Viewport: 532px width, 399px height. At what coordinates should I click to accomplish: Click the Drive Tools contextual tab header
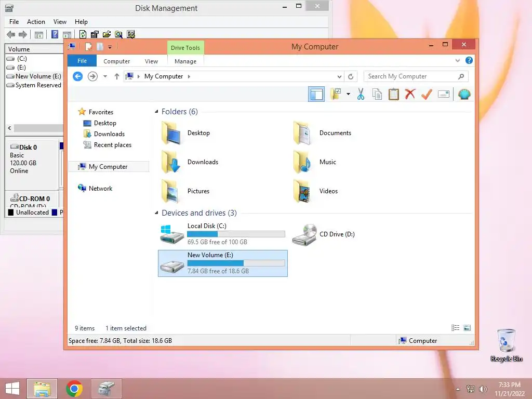pos(185,48)
